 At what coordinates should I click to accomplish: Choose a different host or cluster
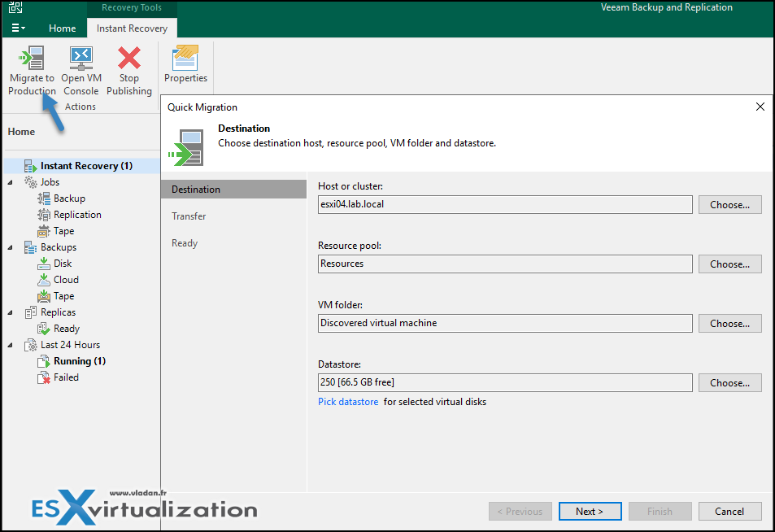(x=729, y=205)
